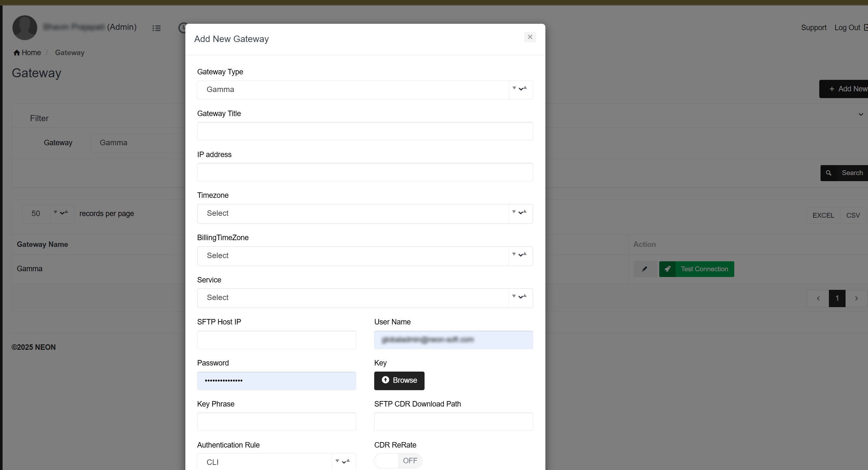Click the admin profile avatar
This screenshot has width=868, height=470.
pyautogui.click(x=25, y=28)
